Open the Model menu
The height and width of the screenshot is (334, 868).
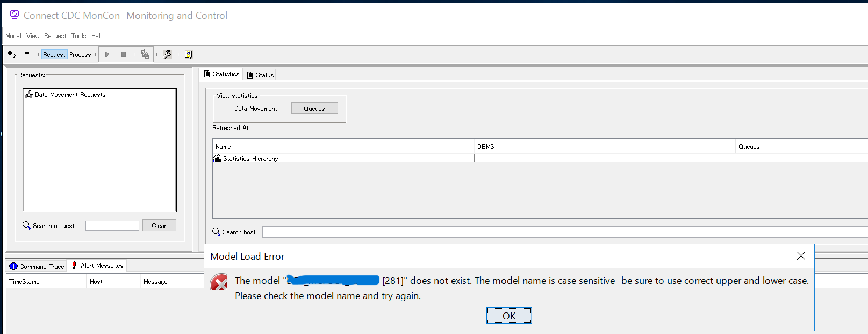[13, 36]
